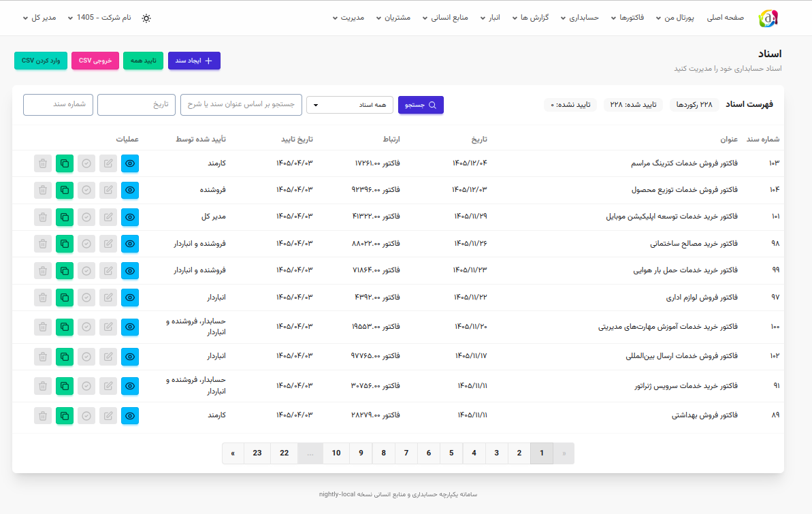The image size is (812, 514).
Task: Copy document 89 hygiene sales invoice
Action: pyautogui.click(x=65, y=415)
